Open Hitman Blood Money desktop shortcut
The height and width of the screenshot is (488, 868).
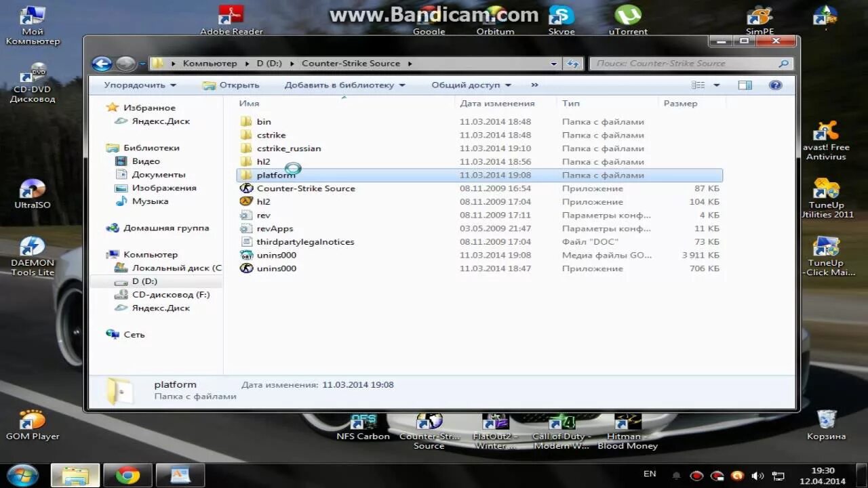click(x=628, y=432)
